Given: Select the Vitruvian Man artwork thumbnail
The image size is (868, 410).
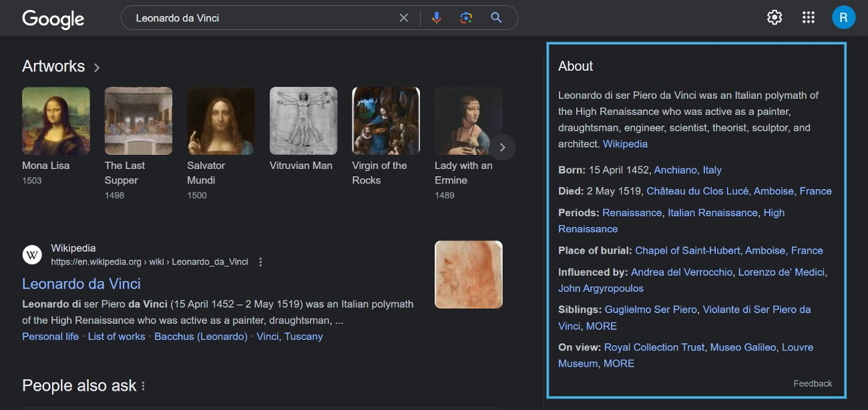Looking at the screenshot, I should (303, 121).
